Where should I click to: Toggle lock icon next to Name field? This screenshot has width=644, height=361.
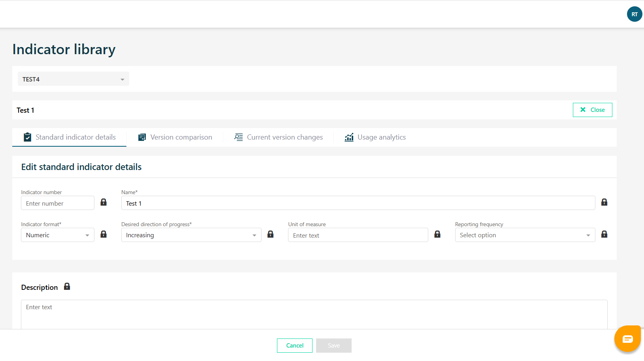click(604, 202)
